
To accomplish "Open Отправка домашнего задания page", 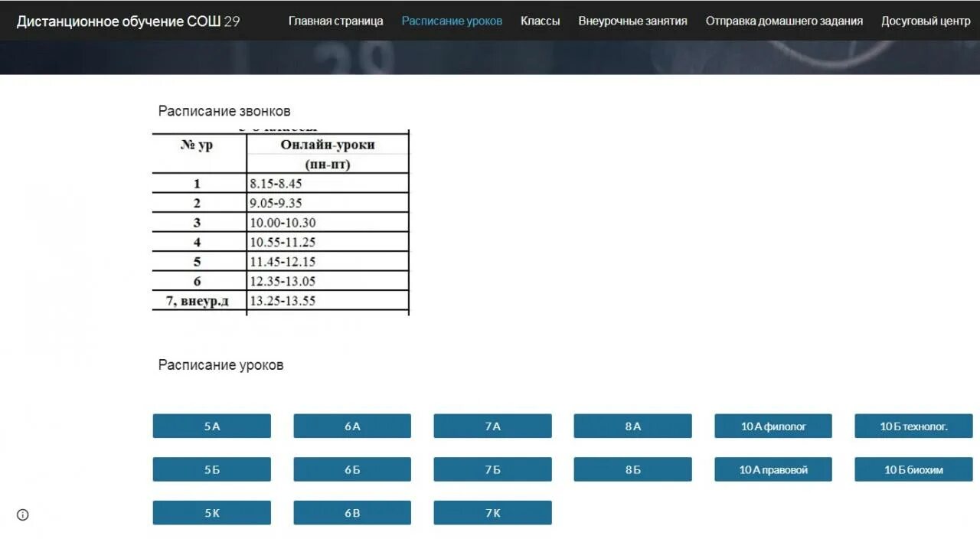I will click(x=784, y=21).
